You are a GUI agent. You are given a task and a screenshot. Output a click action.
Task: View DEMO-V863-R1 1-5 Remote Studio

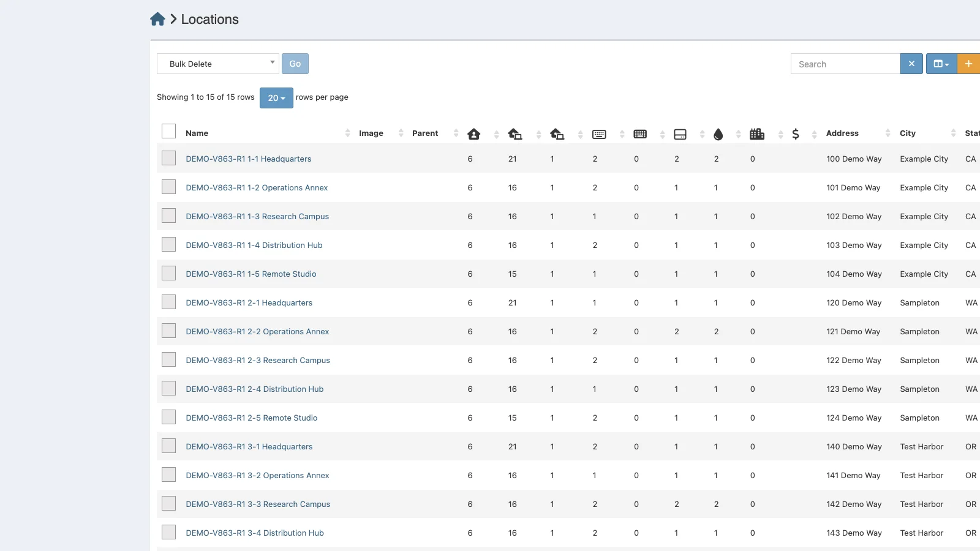[251, 274]
